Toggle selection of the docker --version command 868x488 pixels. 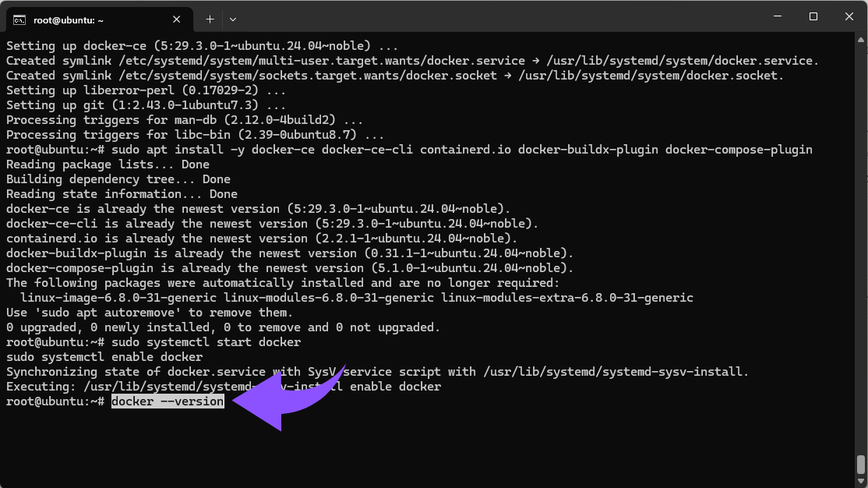(167, 401)
